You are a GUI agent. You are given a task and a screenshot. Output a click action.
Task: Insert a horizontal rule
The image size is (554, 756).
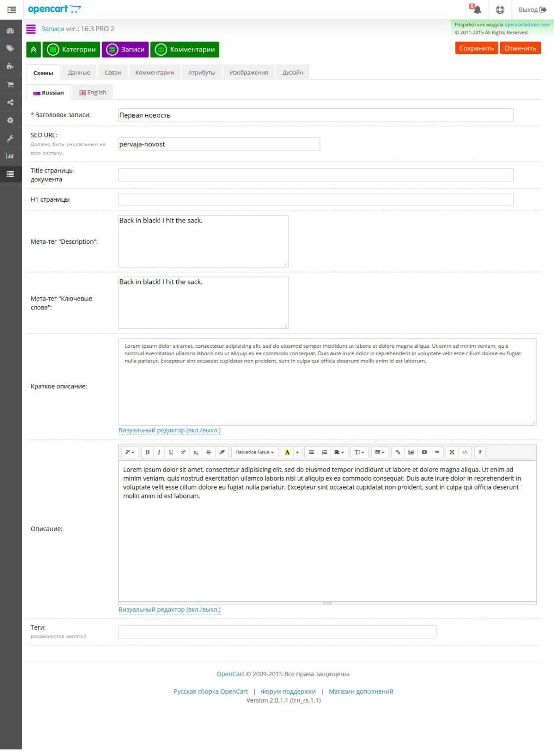coord(437,452)
